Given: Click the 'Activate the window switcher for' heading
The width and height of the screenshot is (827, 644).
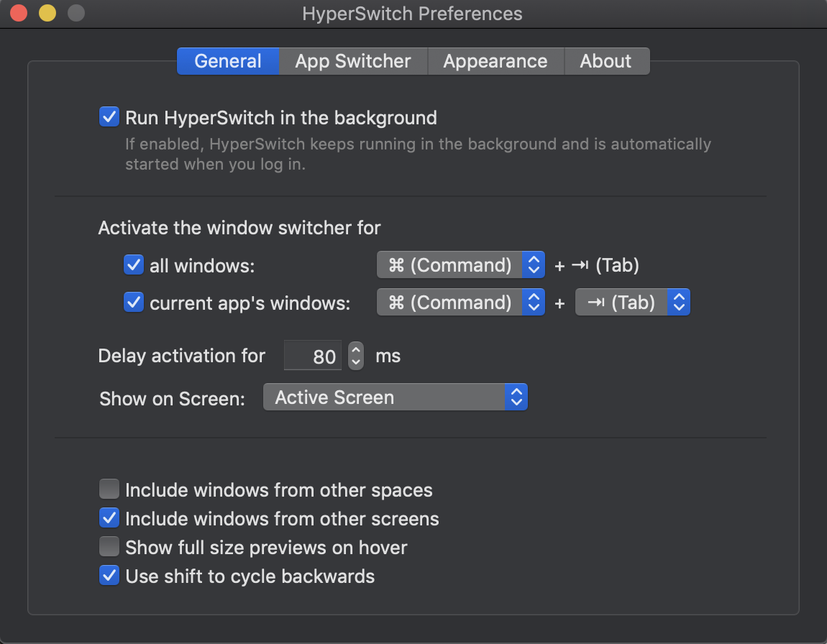Looking at the screenshot, I should (239, 228).
